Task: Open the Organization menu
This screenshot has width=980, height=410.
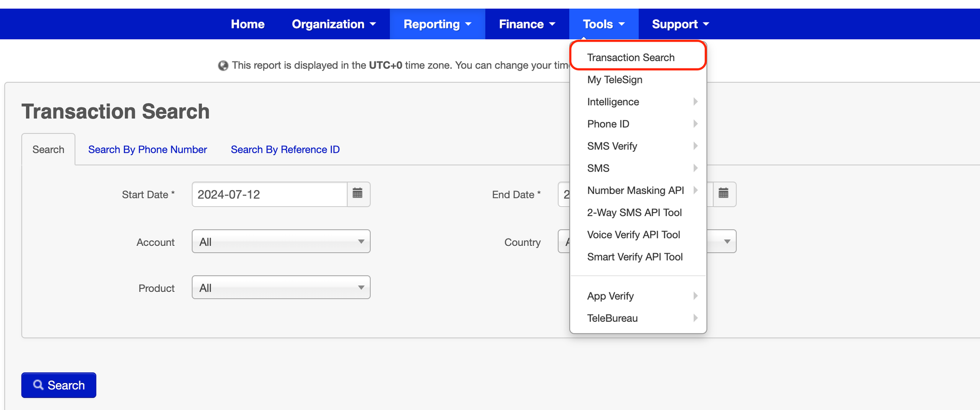Action: point(334,24)
